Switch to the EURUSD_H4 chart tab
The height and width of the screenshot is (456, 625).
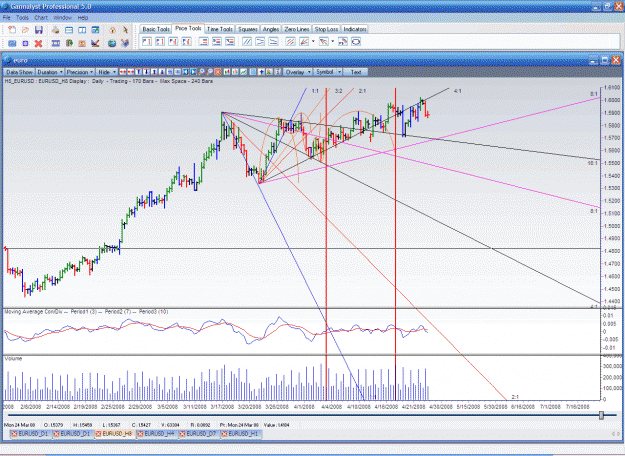(x=156, y=434)
